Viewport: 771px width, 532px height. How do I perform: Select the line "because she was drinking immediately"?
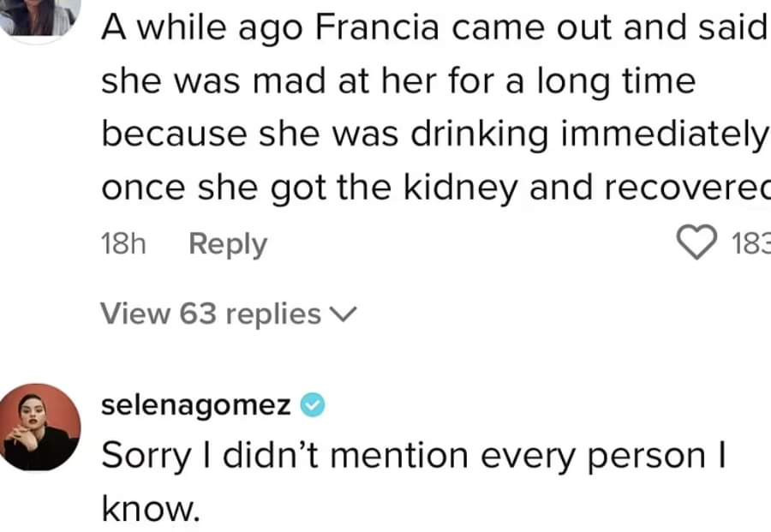(434, 134)
